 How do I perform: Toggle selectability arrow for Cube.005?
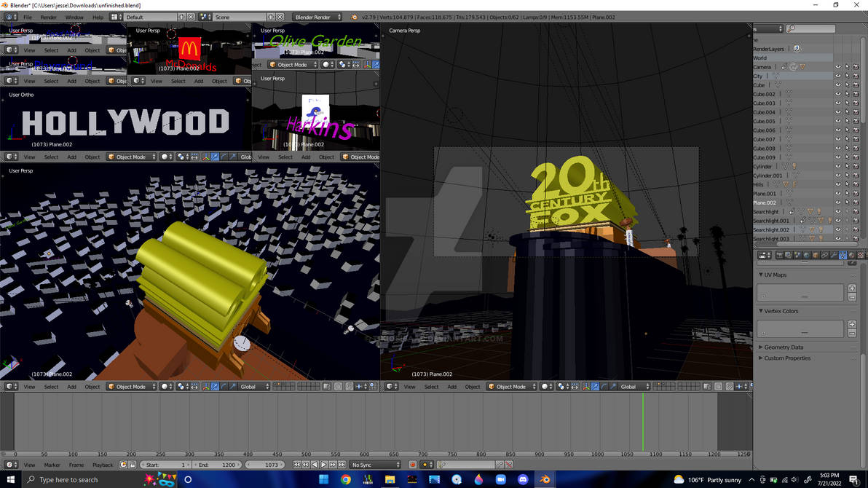[847, 122]
